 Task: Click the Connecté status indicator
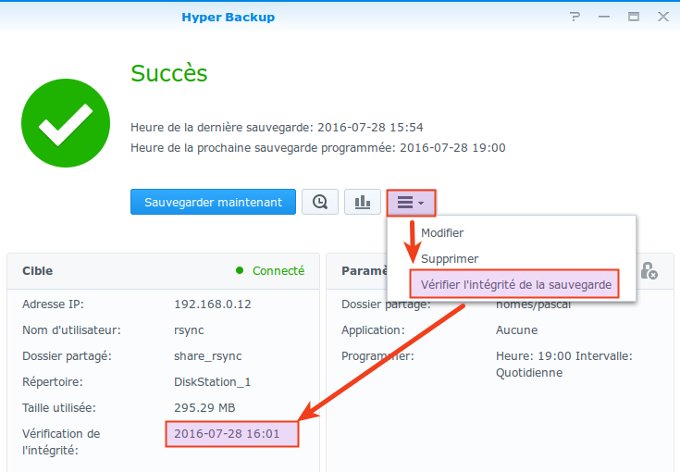tap(270, 271)
